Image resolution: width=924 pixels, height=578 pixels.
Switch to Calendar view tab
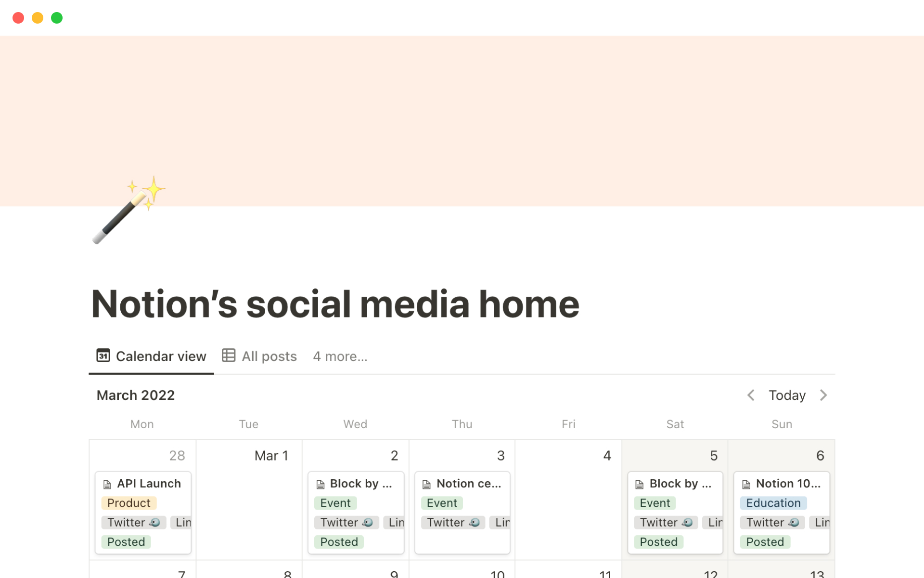151,355
